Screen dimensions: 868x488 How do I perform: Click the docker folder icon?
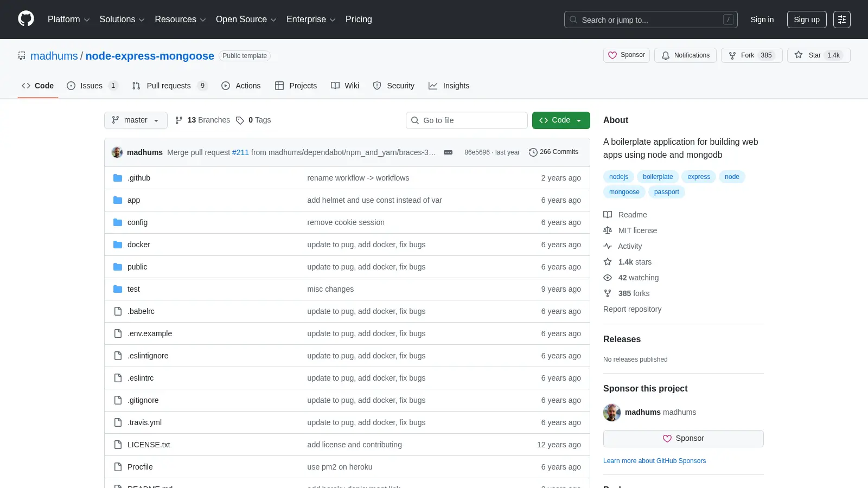pyautogui.click(x=118, y=245)
